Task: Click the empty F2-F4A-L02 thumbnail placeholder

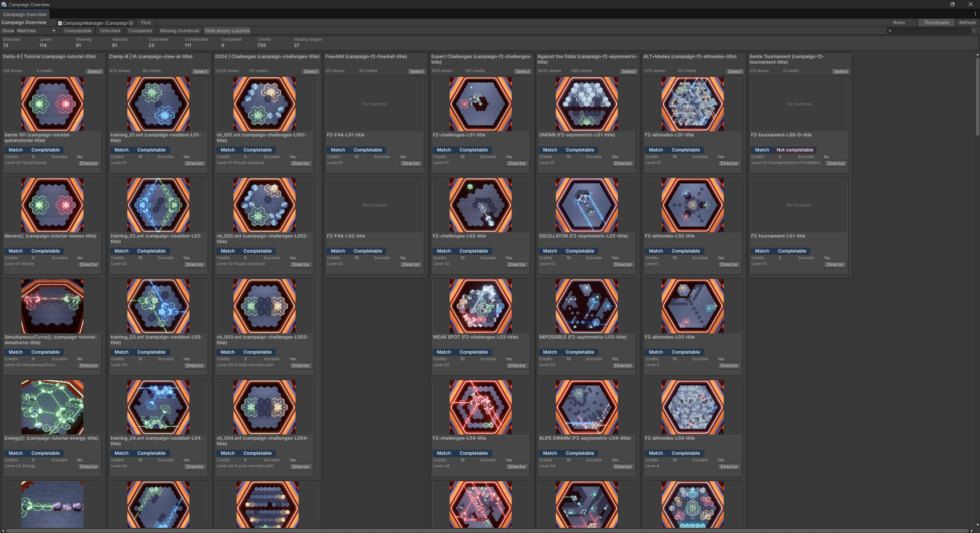Action: pos(375,205)
